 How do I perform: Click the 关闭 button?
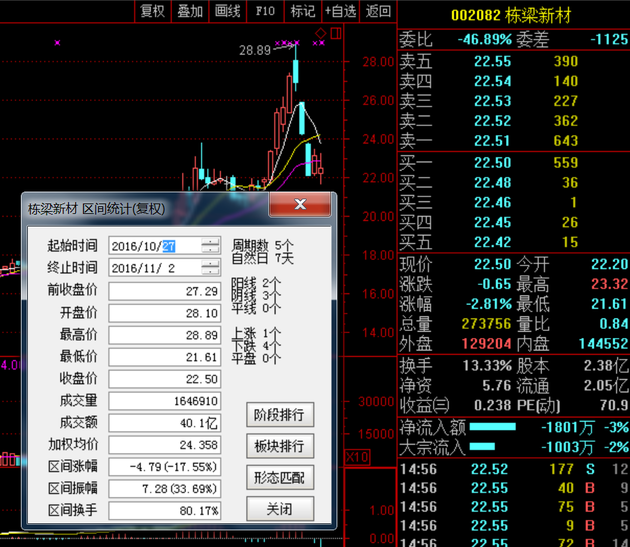coord(280,509)
